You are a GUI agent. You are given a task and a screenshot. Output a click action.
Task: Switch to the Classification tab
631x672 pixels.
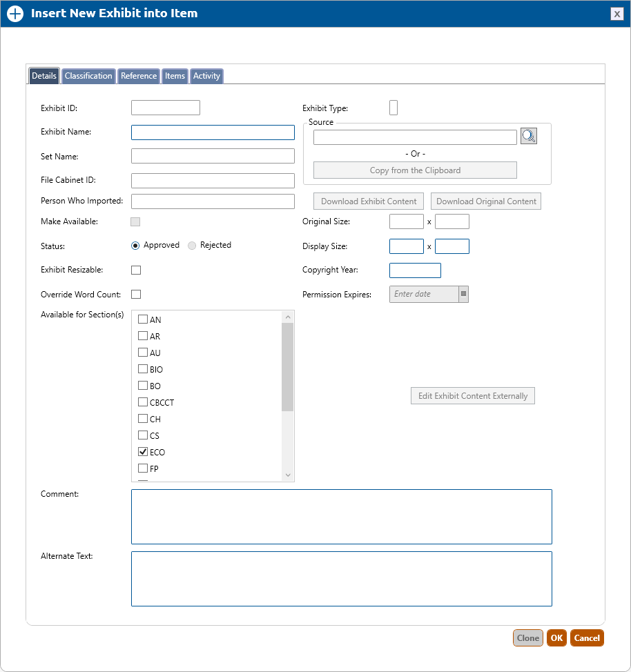(x=88, y=76)
